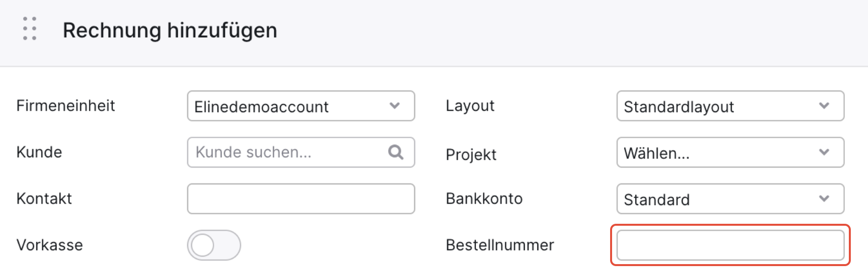Click the Rechnung hinzufügen header title
This screenshot has width=868, height=271.
click(170, 30)
